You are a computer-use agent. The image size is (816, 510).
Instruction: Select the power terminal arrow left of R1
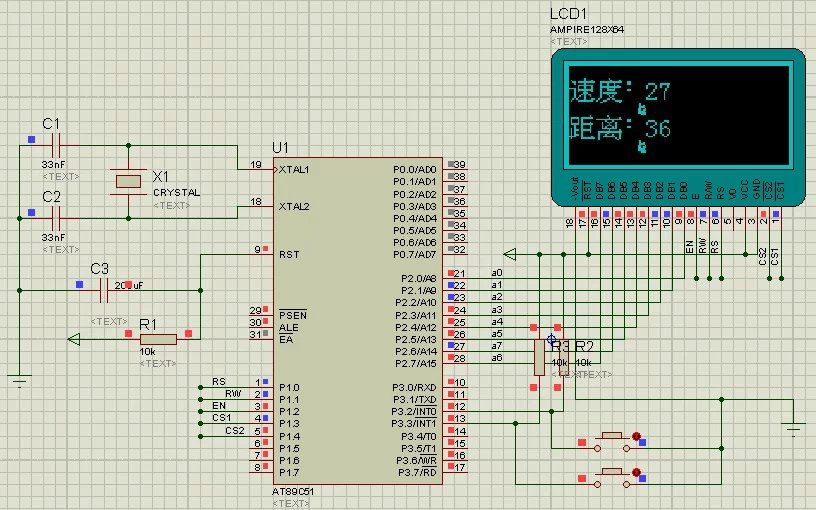[x=75, y=339]
